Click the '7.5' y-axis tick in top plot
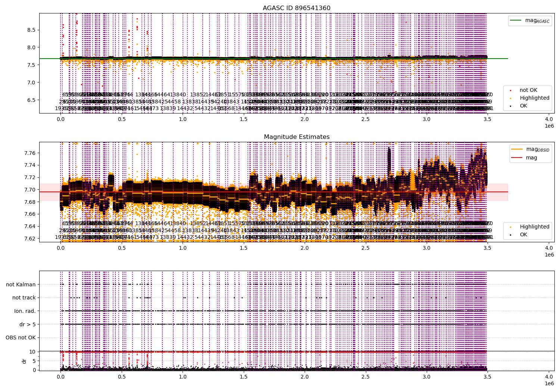Screen dimensions: 560x392 coord(31,65)
